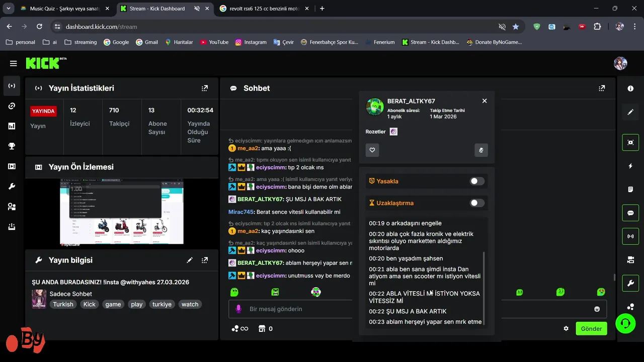Toggle the stream preview widget icon in right sidebar
644x362 pixels.
coord(630,142)
